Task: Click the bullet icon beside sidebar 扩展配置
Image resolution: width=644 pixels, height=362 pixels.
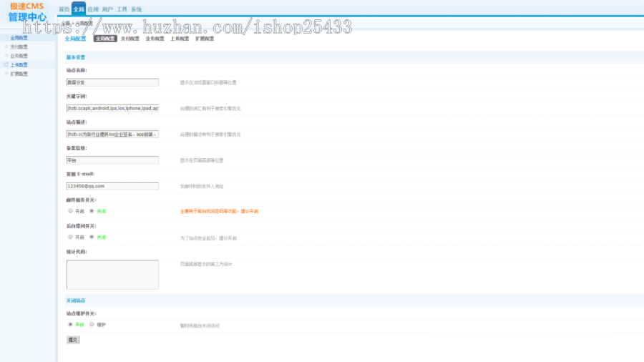Action: 6,74
